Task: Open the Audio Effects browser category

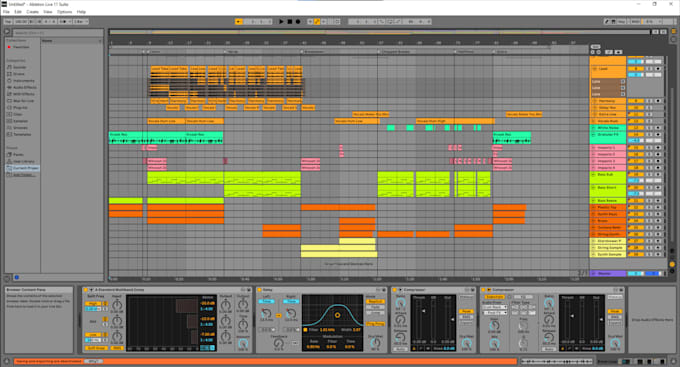Action: pos(24,87)
